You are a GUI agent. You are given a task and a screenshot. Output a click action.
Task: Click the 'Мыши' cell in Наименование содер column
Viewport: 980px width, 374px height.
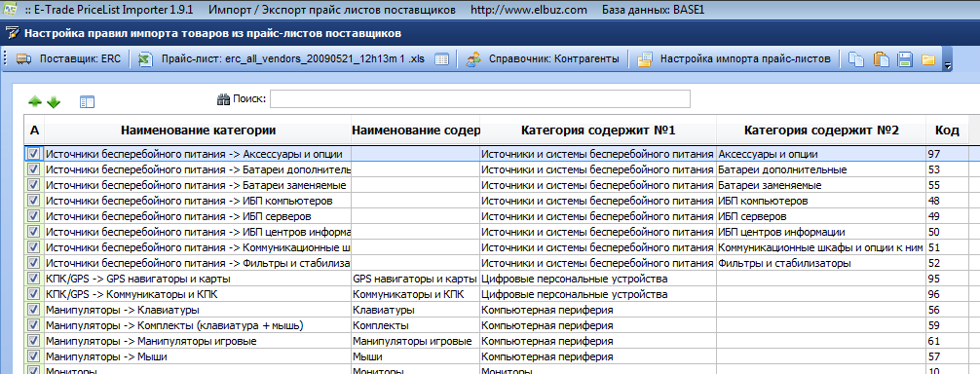click(x=416, y=356)
